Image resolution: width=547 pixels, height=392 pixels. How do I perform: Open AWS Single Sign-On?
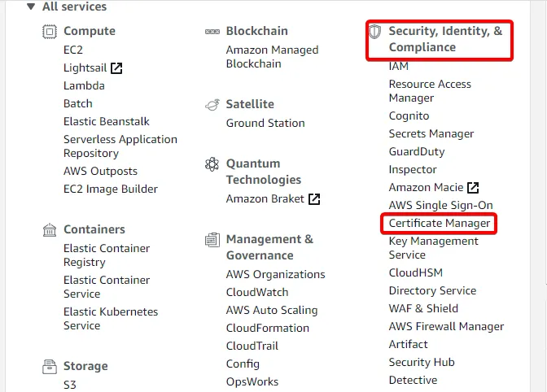[441, 205]
